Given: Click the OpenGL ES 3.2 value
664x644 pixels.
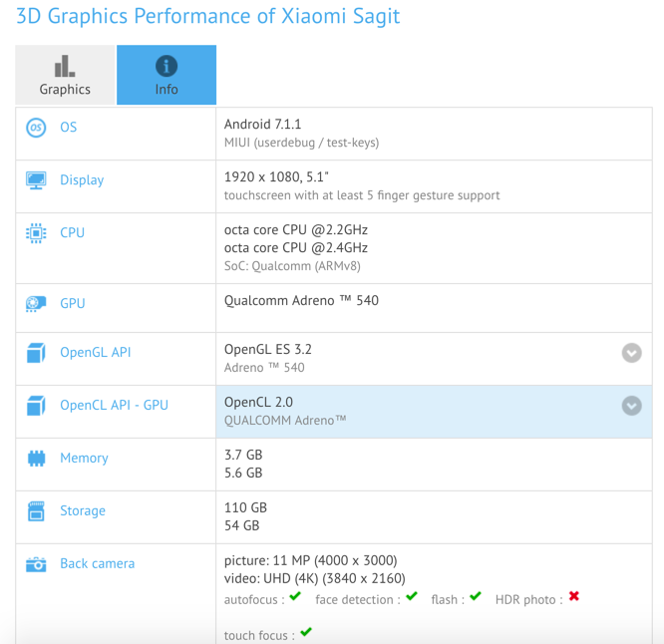Looking at the screenshot, I should click(x=268, y=349).
